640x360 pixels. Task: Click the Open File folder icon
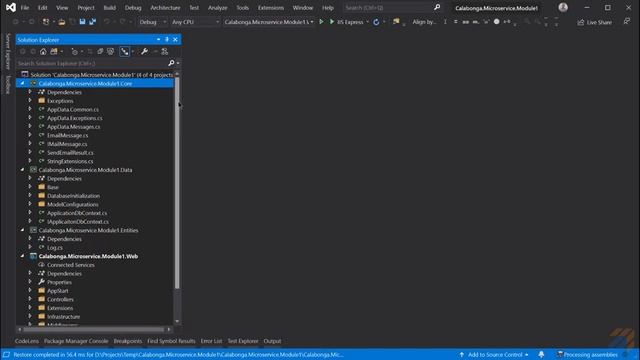[x=62, y=22]
